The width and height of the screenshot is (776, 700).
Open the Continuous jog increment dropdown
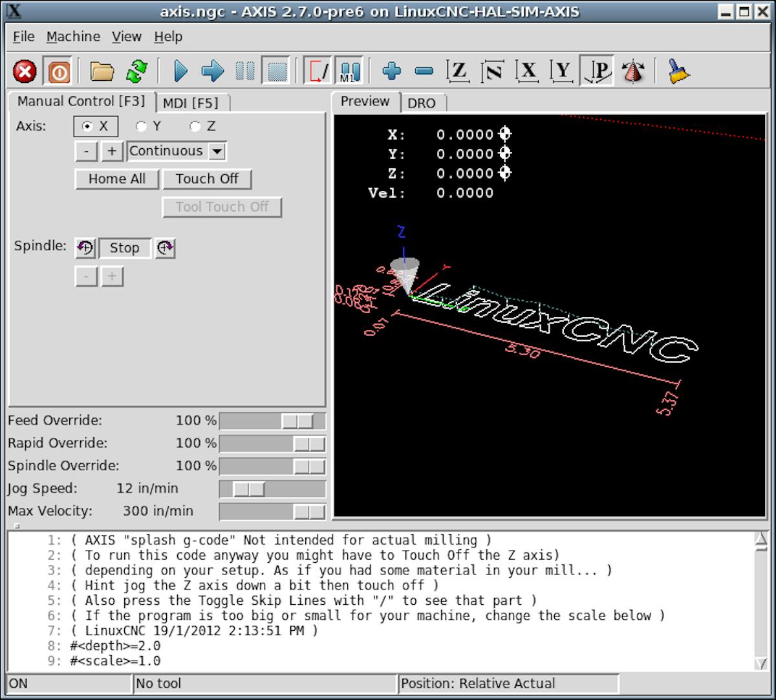[x=217, y=151]
